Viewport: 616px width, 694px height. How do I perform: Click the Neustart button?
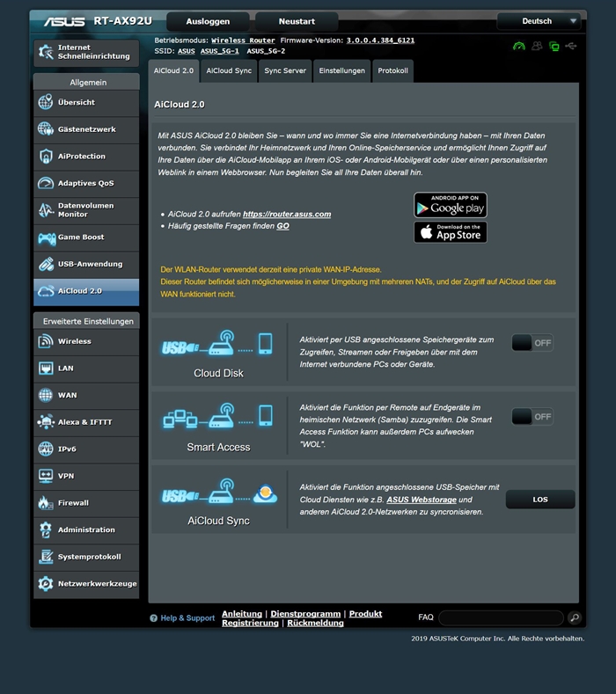[x=297, y=21]
